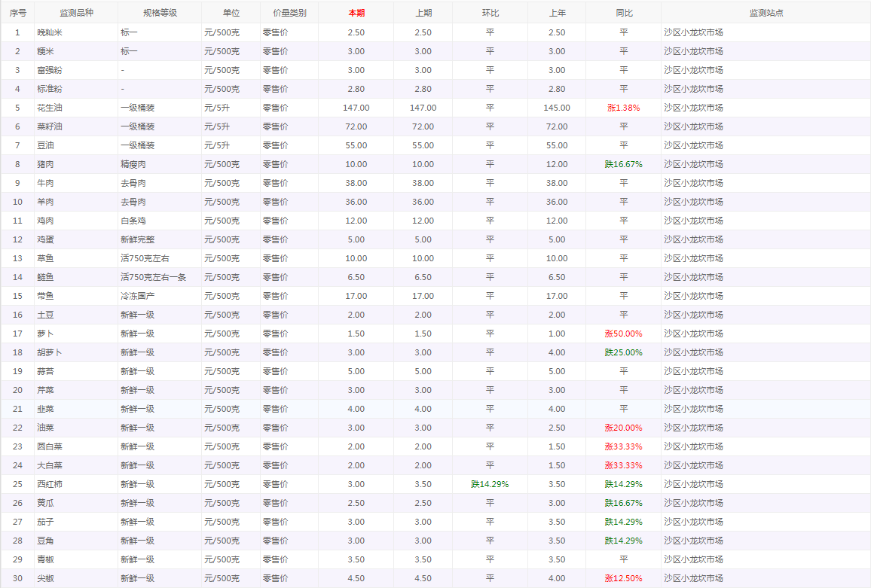Viewport: 871px width, 588px height.
Task: Click the 本期 column header
Action: tap(356, 13)
